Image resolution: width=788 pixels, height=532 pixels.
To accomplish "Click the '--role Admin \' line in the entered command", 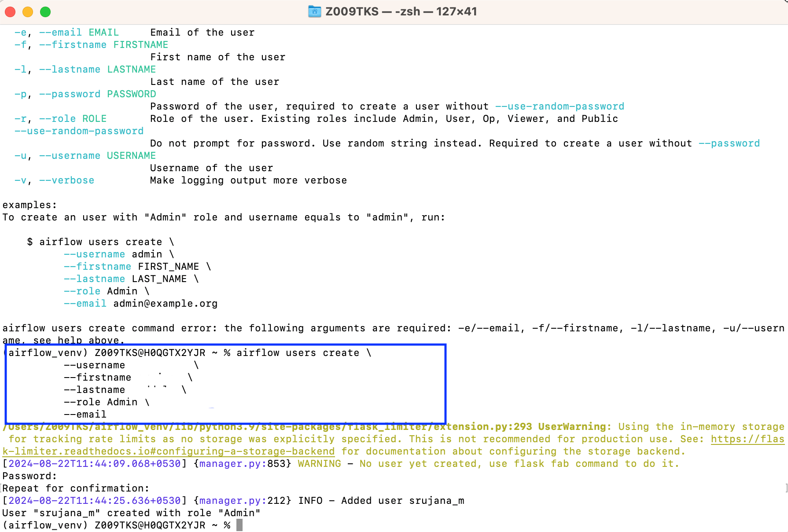I will click(107, 402).
